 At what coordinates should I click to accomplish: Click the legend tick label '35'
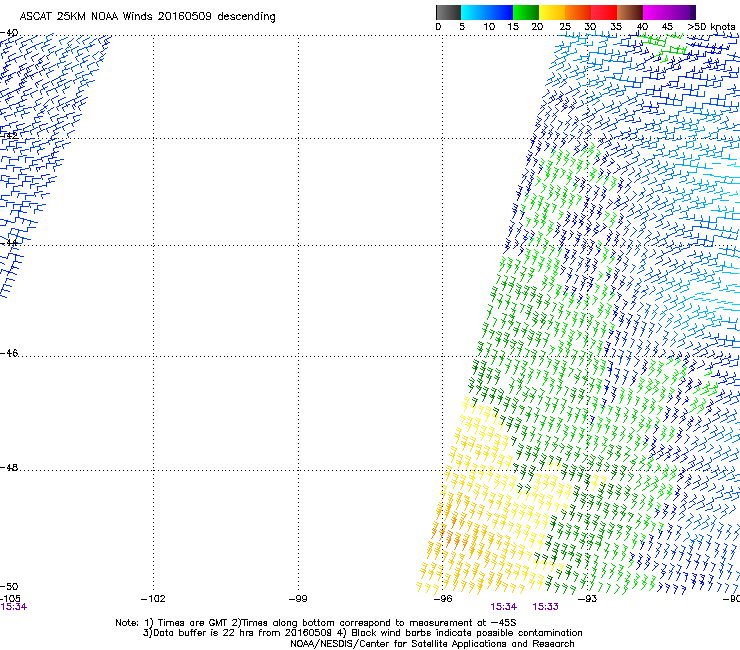(x=616, y=27)
